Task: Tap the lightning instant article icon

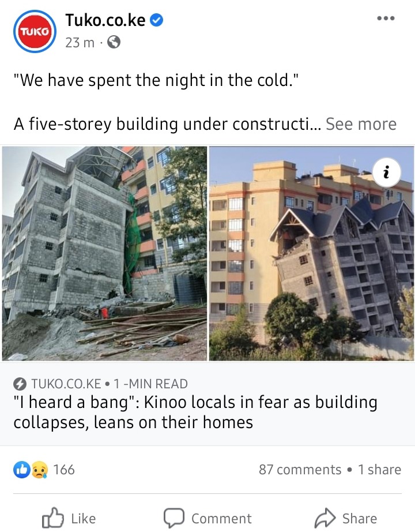Action: click(20, 384)
